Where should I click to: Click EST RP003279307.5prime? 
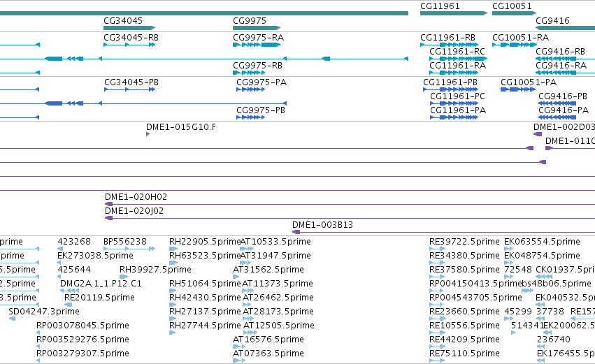83,354
